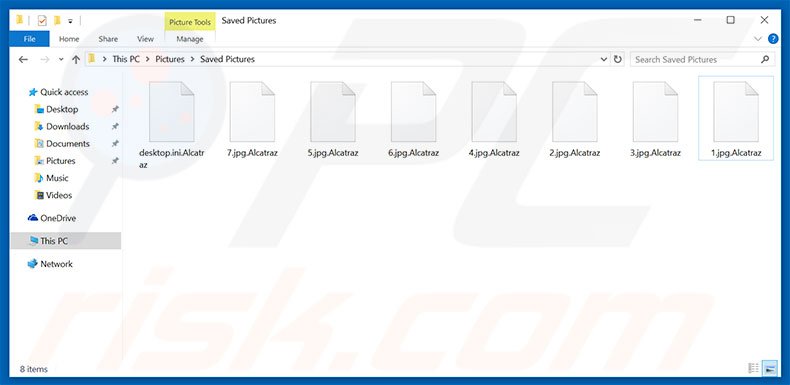790x385 pixels.
Task: Open Downloads in navigation pane
Action: pos(68,126)
